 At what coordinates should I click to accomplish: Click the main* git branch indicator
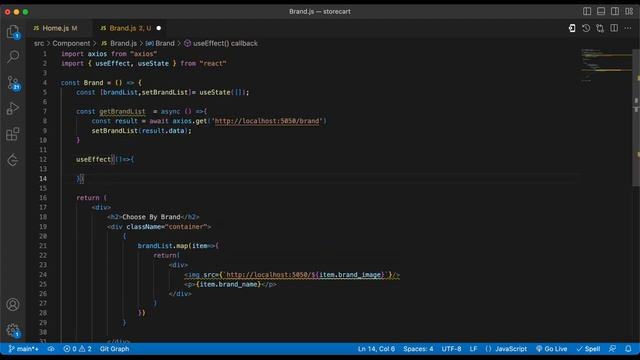[x=23, y=349]
